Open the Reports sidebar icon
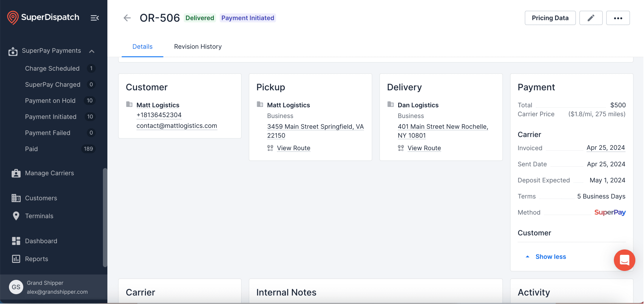 coord(16,259)
